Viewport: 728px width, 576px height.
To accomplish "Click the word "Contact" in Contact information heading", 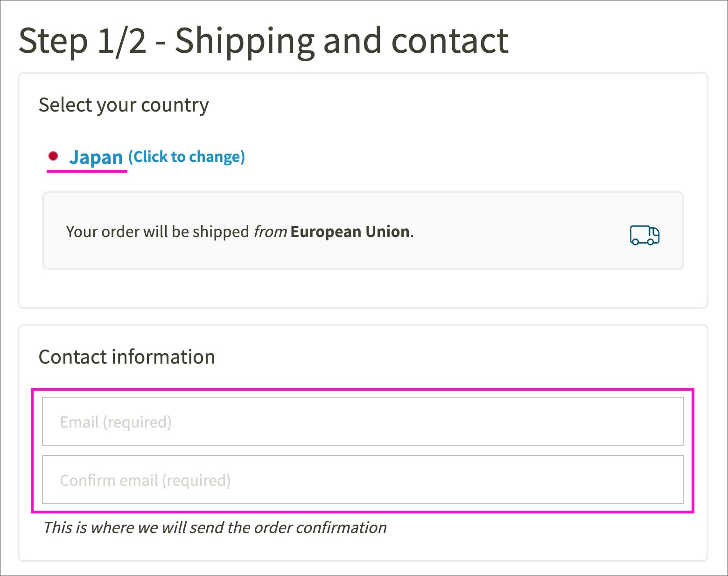I will 73,357.
